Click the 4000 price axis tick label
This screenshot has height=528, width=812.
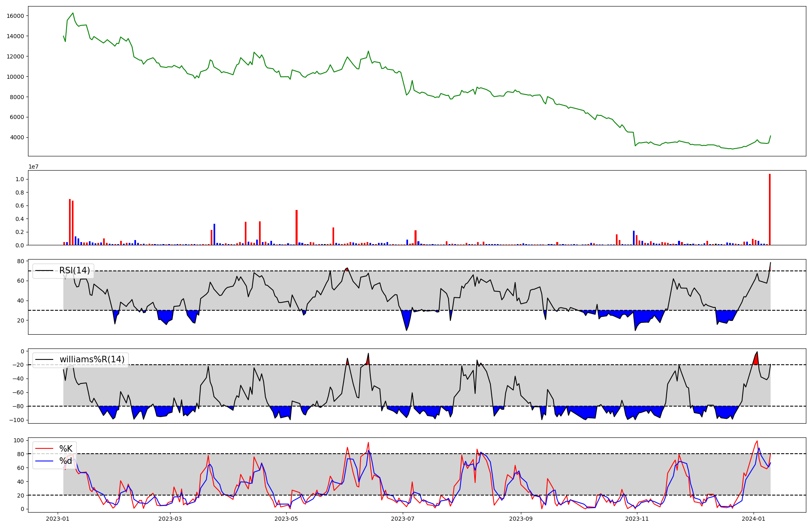tap(17, 137)
